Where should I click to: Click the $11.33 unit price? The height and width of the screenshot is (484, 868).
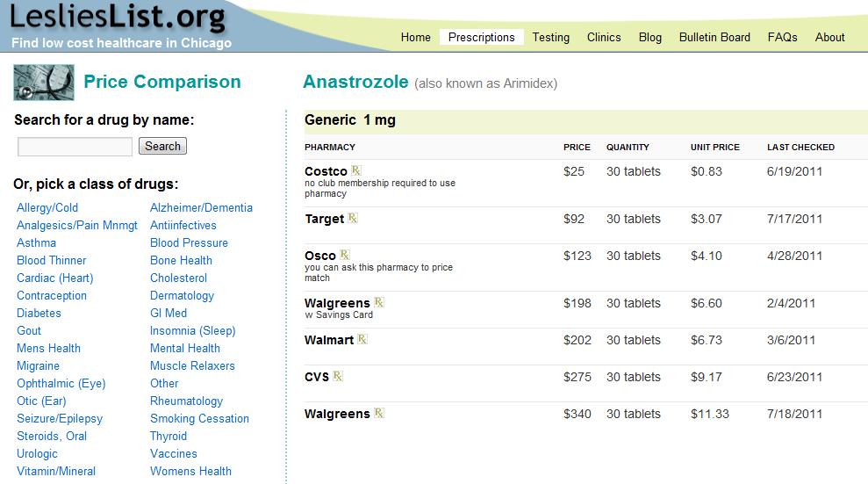710,415
